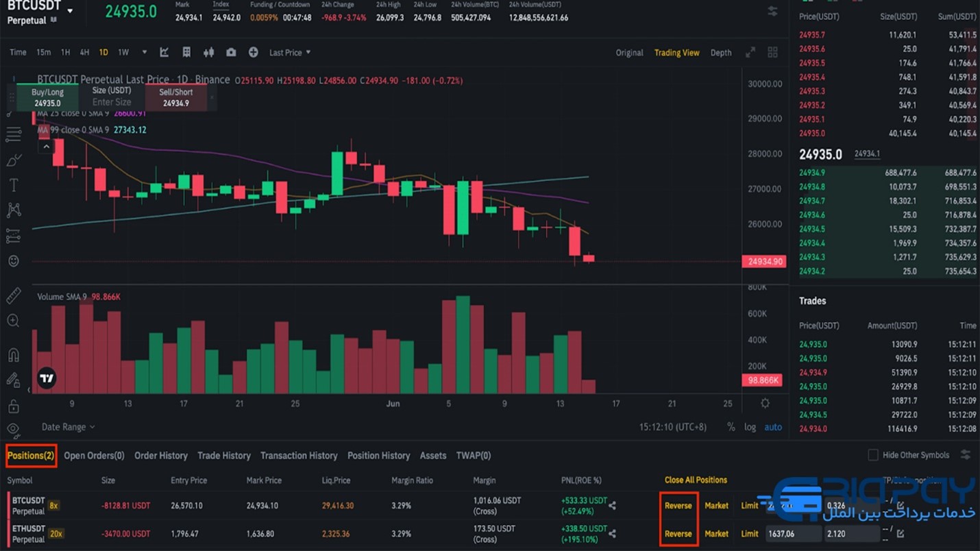Select the candlestick chart style icon
This screenshot has width=980, height=551.
click(x=208, y=52)
